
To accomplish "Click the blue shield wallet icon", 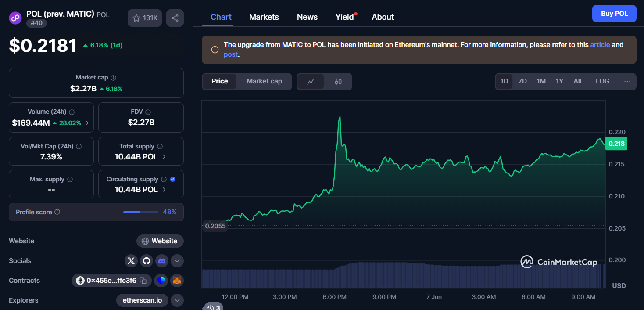I will 161,280.
